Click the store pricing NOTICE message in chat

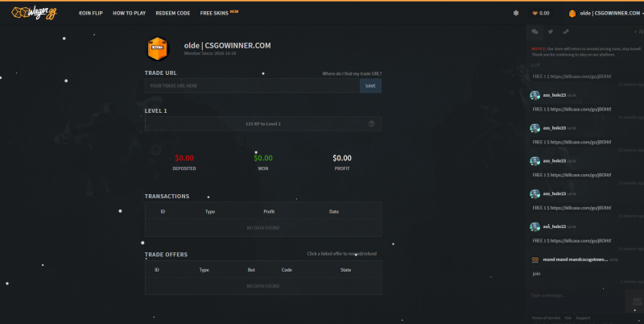586,52
